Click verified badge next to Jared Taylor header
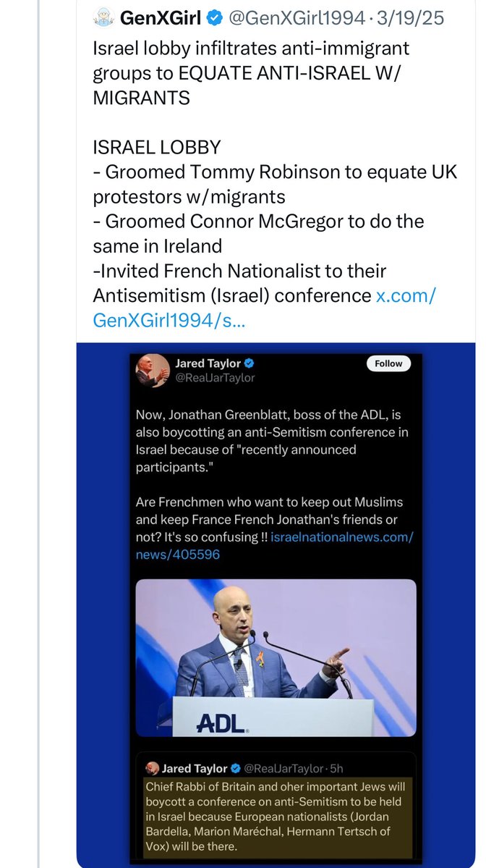 pyautogui.click(x=249, y=363)
